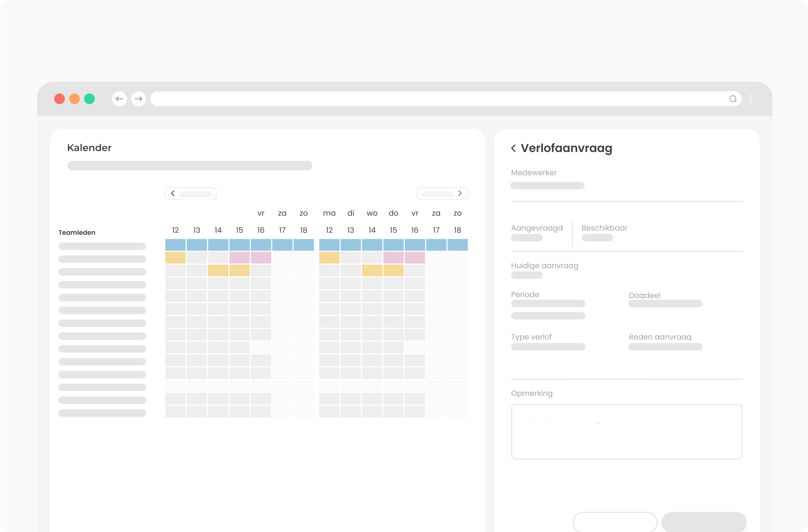808x532 pixels.
Task: Open the Reden aanvraag field
Action: [x=665, y=347]
